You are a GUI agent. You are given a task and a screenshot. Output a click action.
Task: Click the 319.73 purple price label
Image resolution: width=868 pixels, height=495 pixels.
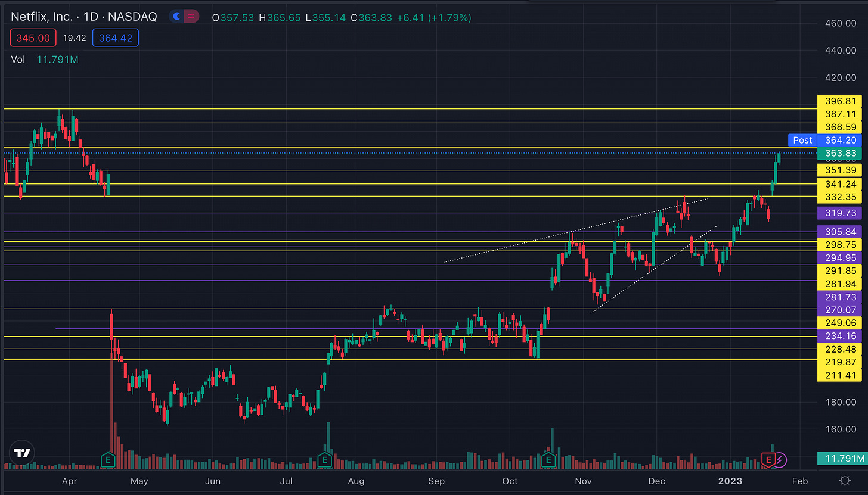[841, 213]
